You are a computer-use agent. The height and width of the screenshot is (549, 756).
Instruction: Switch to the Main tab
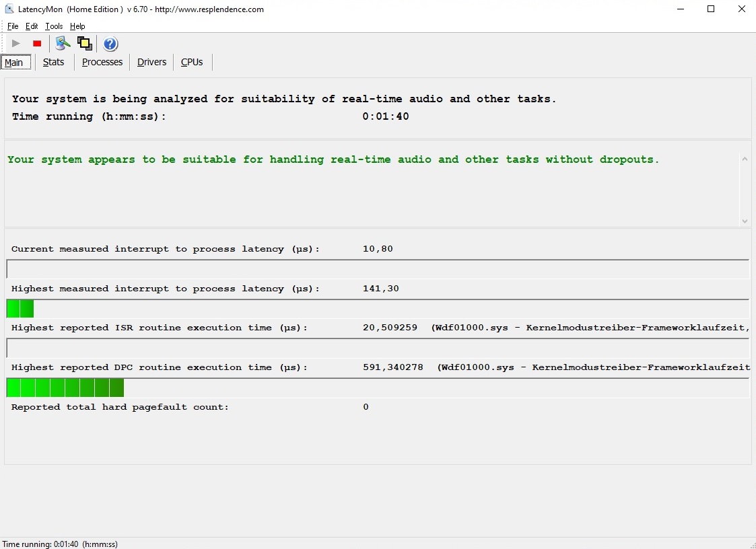coord(16,62)
